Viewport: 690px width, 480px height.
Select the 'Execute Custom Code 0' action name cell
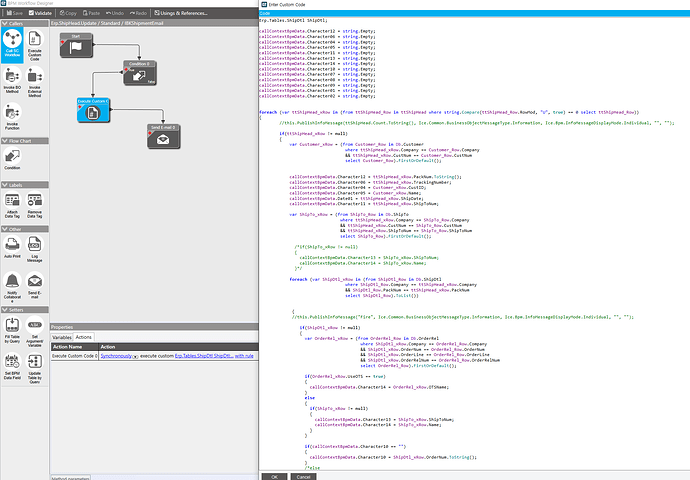74,356
